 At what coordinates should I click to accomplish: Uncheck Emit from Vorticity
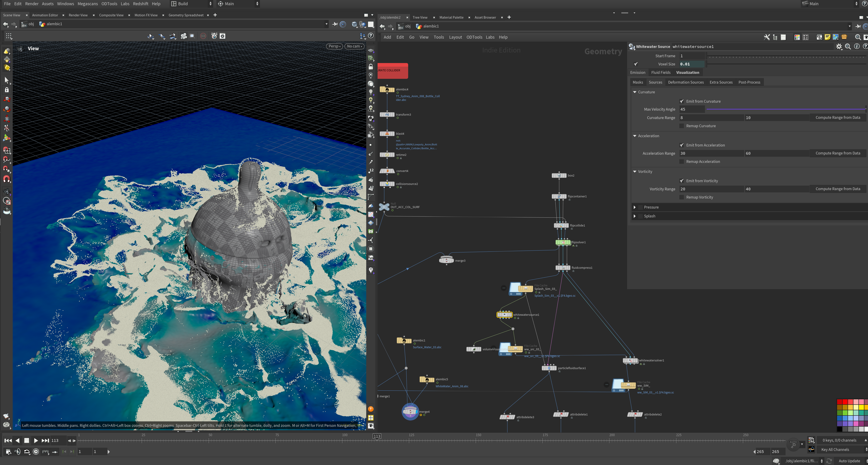[682, 181]
